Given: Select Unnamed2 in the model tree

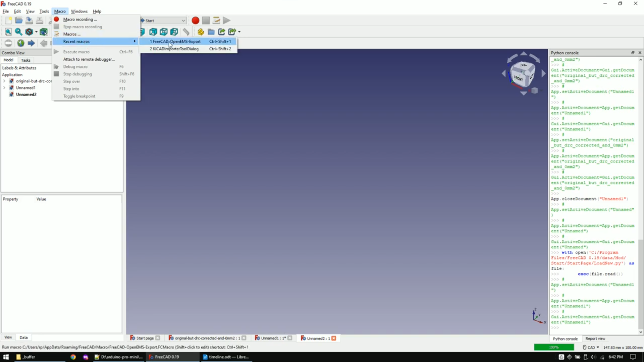Looking at the screenshot, I should click(26, 95).
